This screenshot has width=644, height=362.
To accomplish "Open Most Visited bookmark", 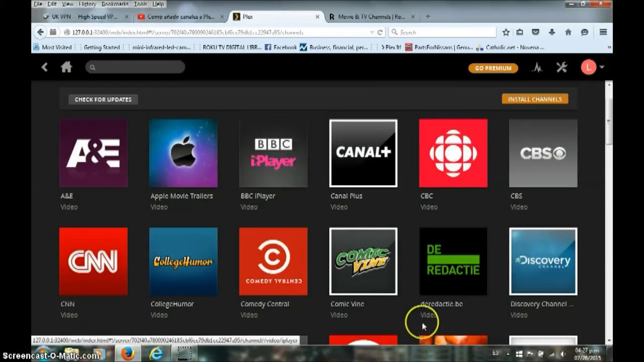I will click(53, 47).
